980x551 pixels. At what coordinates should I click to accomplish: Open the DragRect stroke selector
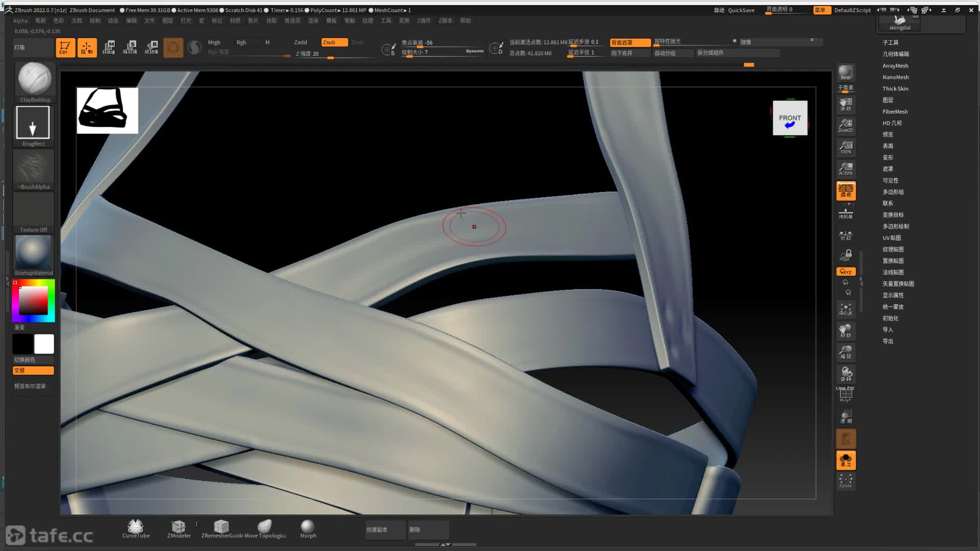(33, 126)
